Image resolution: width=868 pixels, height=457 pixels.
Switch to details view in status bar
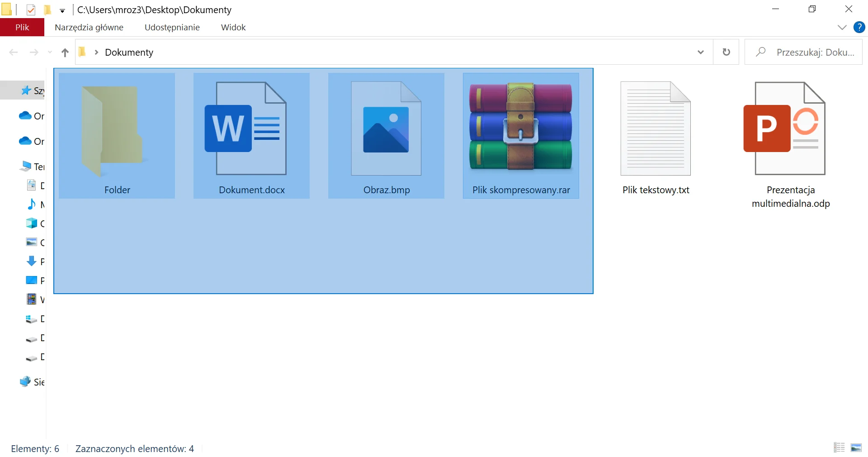click(839, 447)
